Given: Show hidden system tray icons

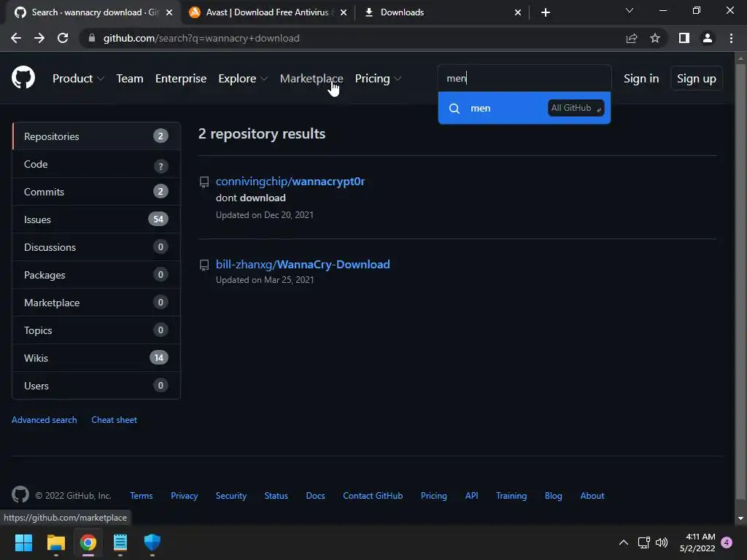Looking at the screenshot, I should click(623, 542).
